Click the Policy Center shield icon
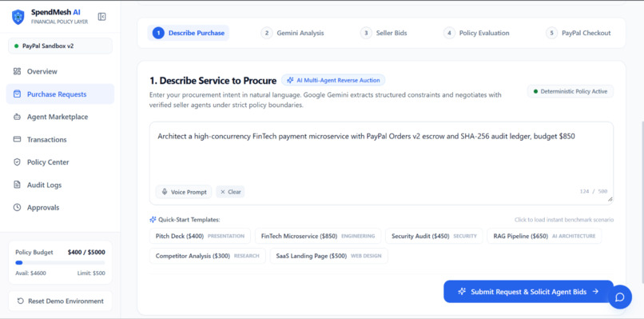 click(x=17, y=162)
